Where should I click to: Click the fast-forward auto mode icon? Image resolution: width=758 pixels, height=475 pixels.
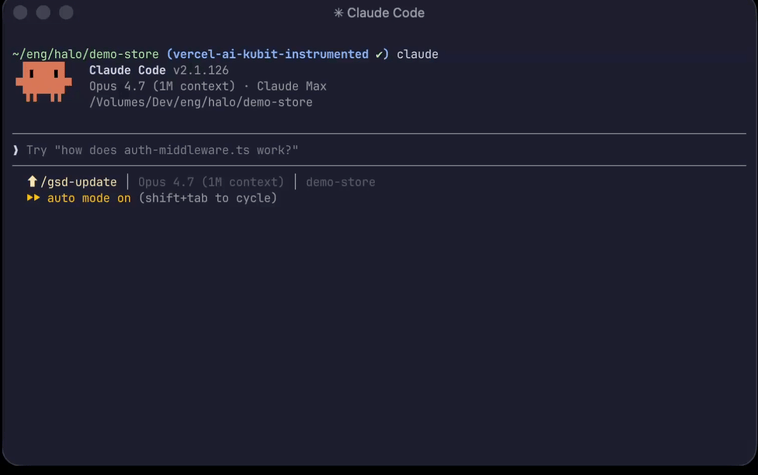click(x=33, y=198)
